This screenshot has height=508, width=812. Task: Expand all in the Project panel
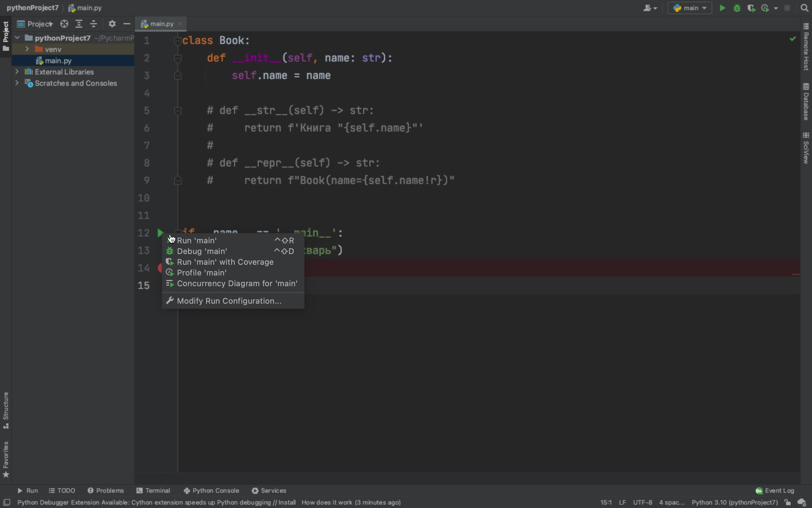79,24
